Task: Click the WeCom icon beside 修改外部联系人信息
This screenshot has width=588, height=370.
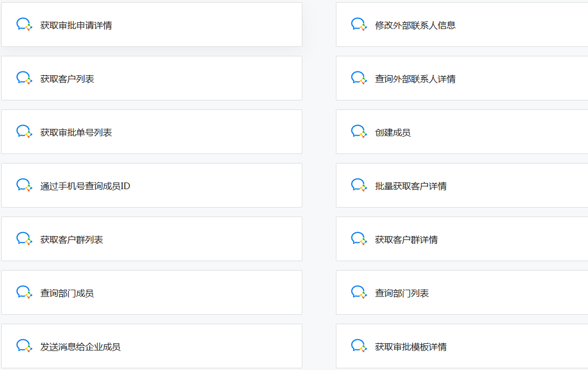Action: [x=359, y=25]
